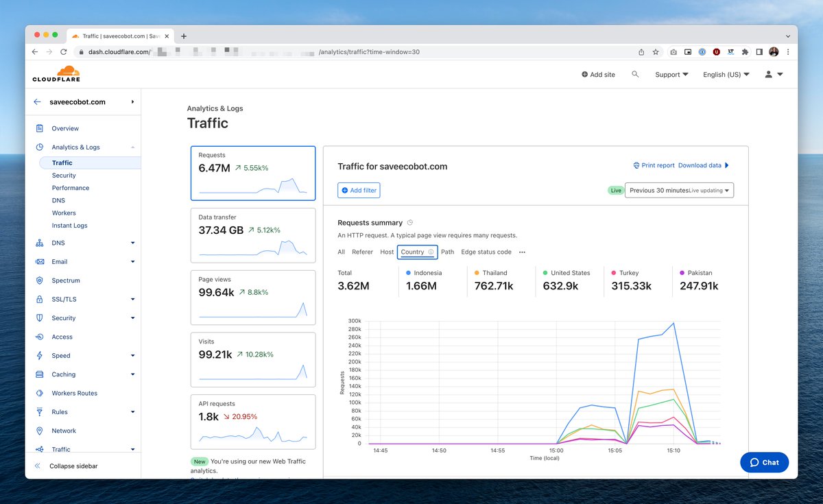Expand the SSL/TLS sidebar section
This screenshot has width=823, height=504.
click(132, 299)
